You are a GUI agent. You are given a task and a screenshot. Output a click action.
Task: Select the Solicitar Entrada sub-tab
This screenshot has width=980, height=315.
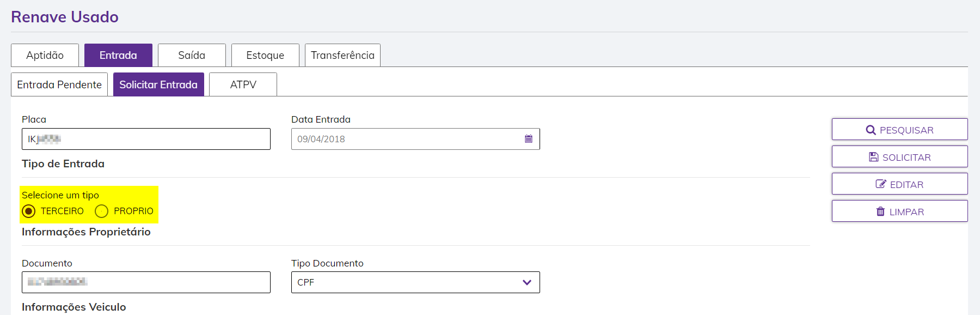(x=158, y=84)
